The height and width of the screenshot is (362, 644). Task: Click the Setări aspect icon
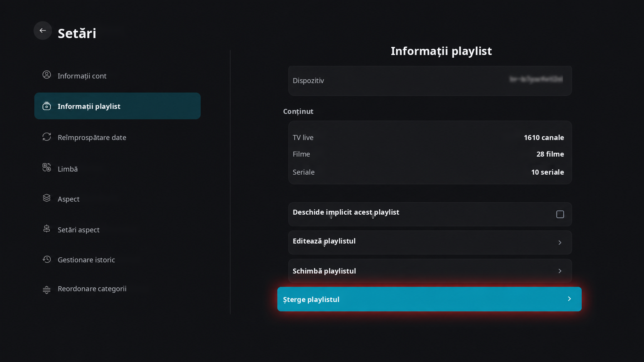coord(47,229)
